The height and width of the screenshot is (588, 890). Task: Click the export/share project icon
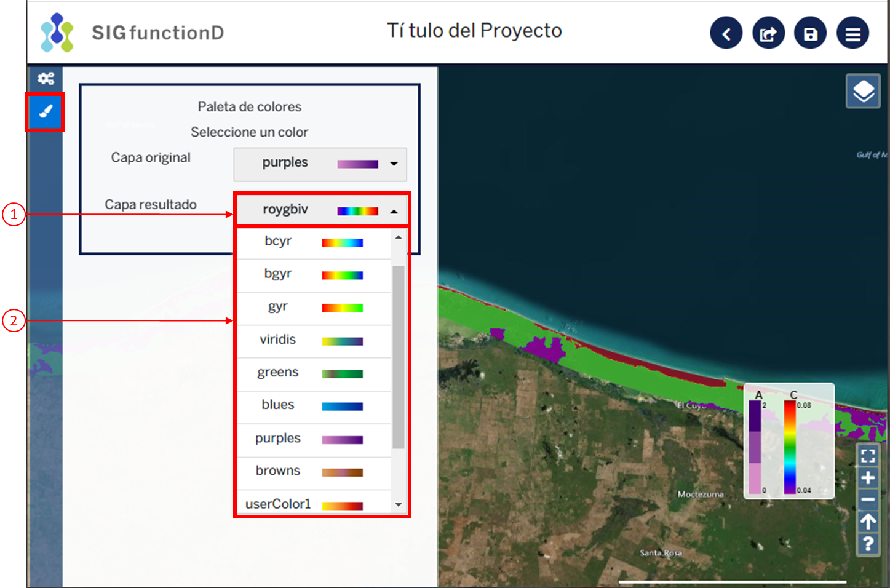(769, 33)
